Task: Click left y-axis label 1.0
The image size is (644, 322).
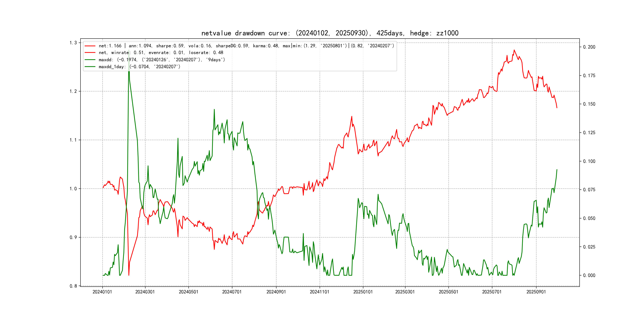Action: click(x=73, y=189)
